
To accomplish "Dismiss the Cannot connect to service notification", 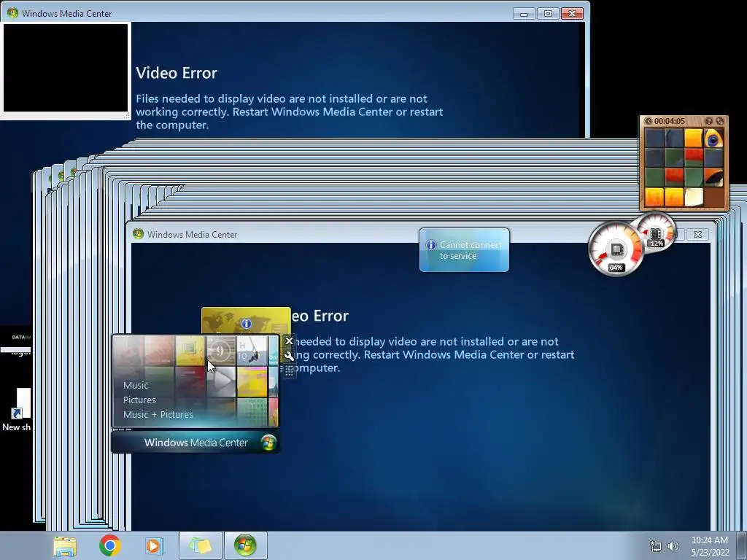I will pos(464,250).
